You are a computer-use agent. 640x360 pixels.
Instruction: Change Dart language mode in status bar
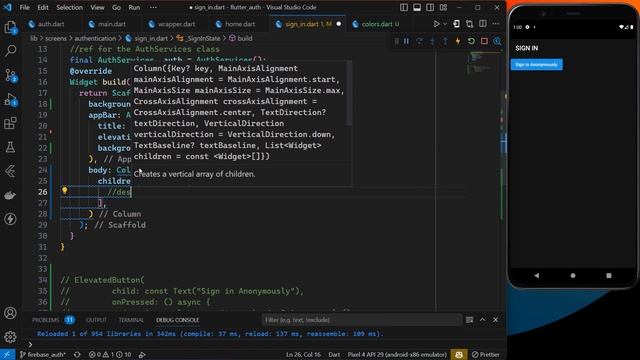point(334,354)
